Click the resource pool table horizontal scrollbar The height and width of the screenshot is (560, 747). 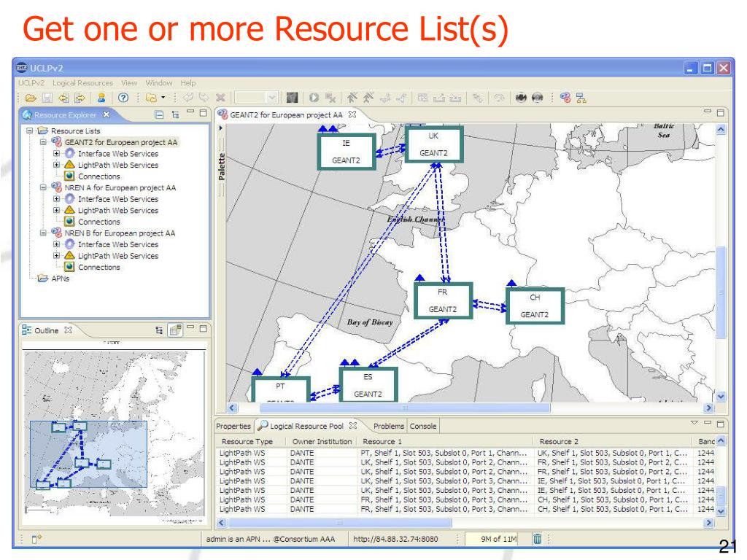tap(340, 523)
